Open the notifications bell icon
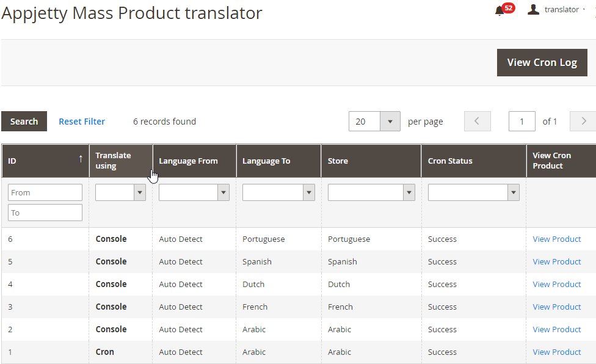Image resolution: width=596 pixels, height=364 pixels. pyautogui.click(x=500, y=10)
